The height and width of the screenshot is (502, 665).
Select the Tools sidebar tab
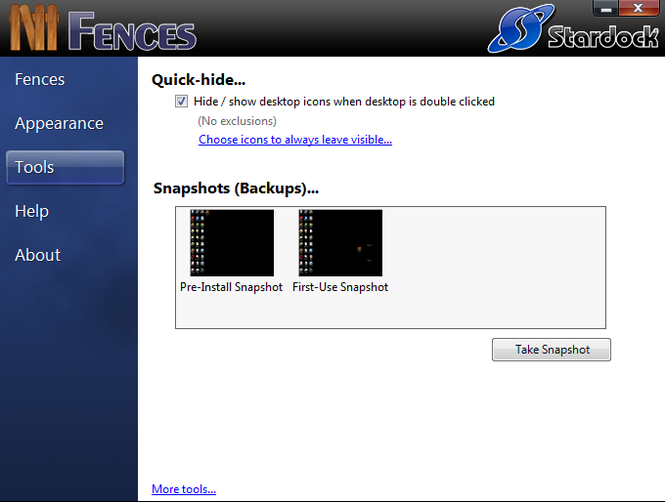click(x=65, y=167)
